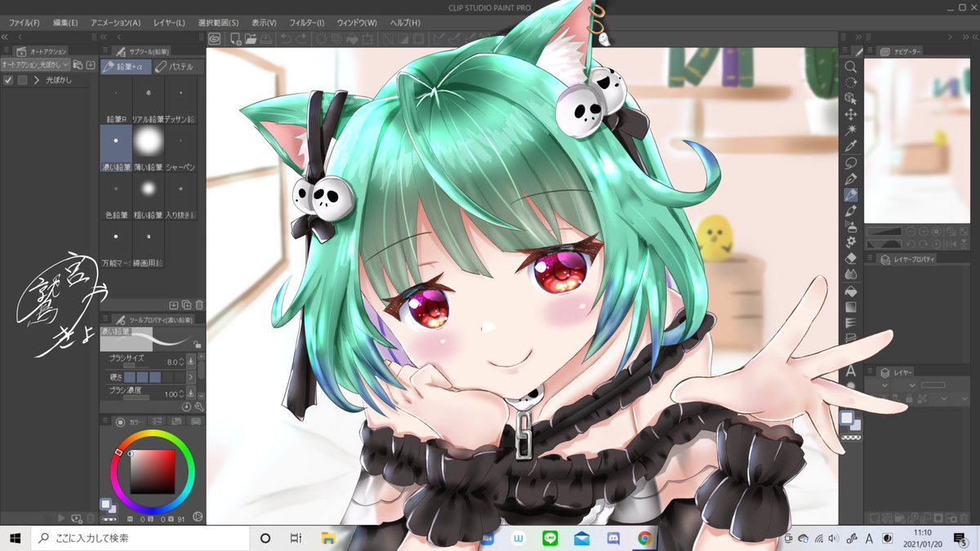Select the Airbrush tool
Viewport: 980px width, 551px height.
click(x=850, y=226)
